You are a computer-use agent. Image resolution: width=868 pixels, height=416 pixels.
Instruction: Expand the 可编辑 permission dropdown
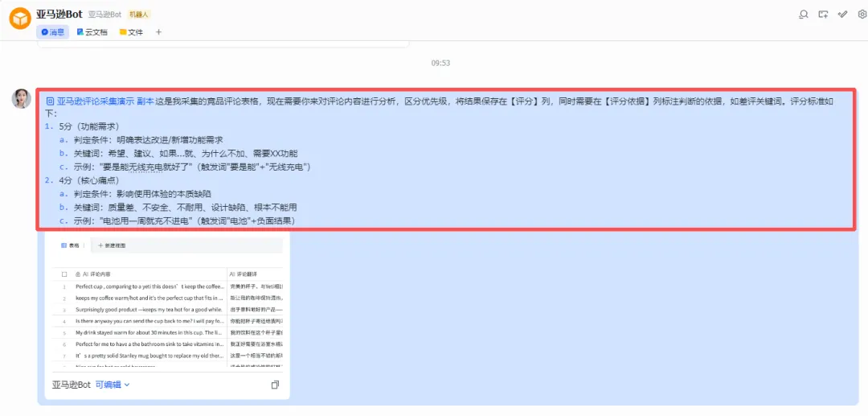(113, 385)
